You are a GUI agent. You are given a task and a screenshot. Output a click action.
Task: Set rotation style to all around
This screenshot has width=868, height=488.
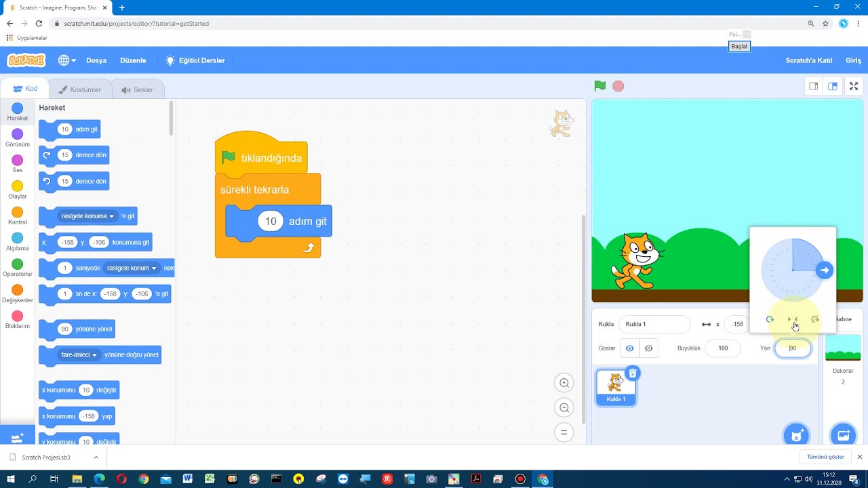tap(770, 319)
